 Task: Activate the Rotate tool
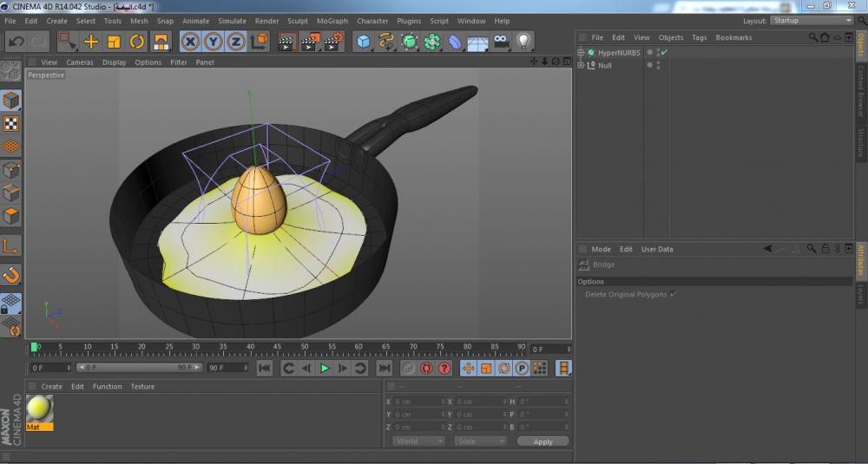pos(137,42)
